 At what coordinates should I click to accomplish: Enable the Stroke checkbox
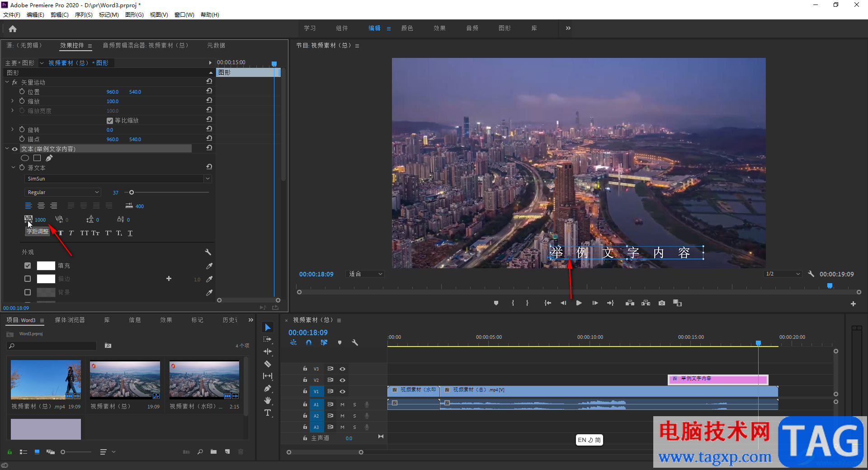coord(28,279)
